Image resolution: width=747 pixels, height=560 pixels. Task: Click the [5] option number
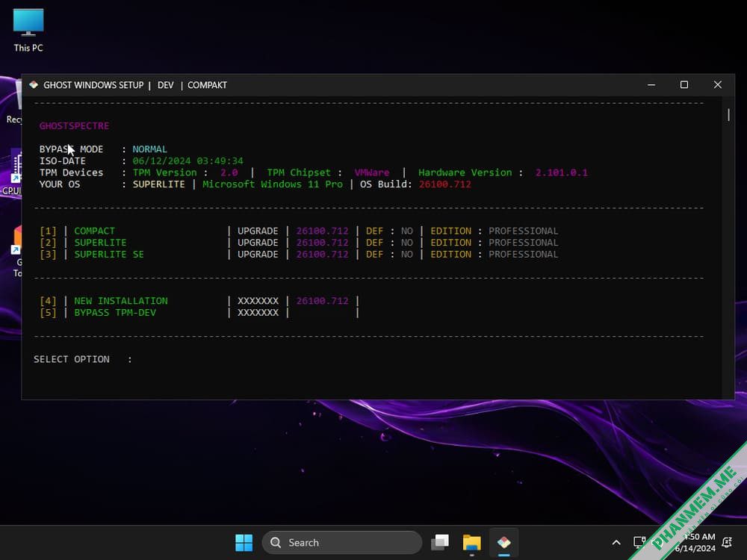click(x=48, y=313)
